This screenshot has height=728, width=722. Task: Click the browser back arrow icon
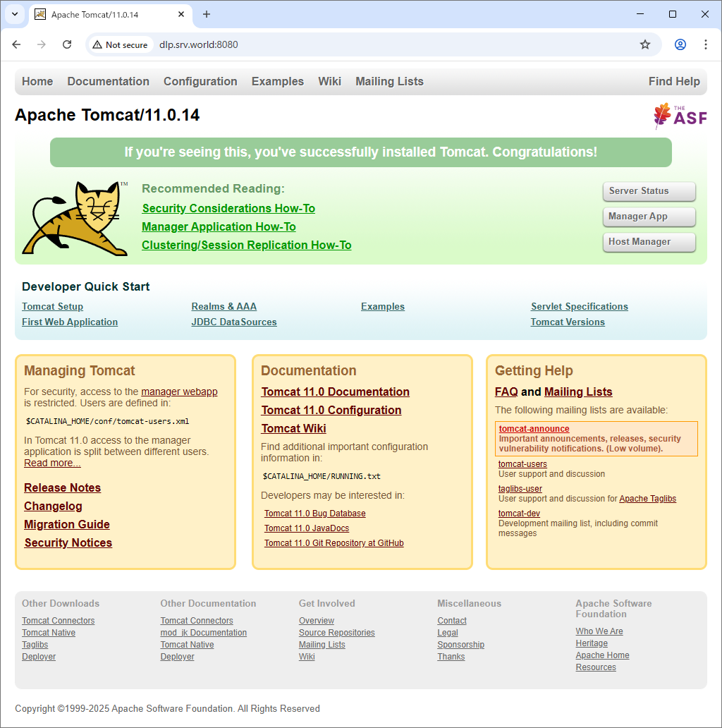(17, 44)
